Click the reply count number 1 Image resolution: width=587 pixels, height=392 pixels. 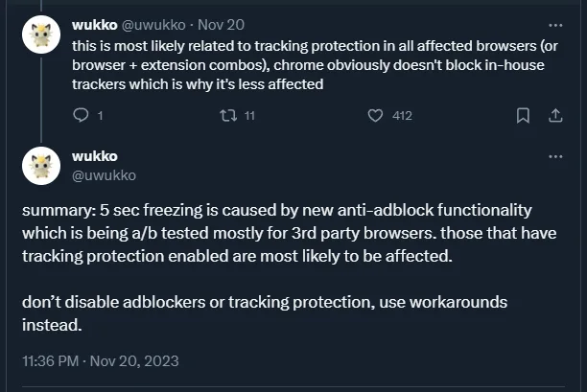(100, 116)
